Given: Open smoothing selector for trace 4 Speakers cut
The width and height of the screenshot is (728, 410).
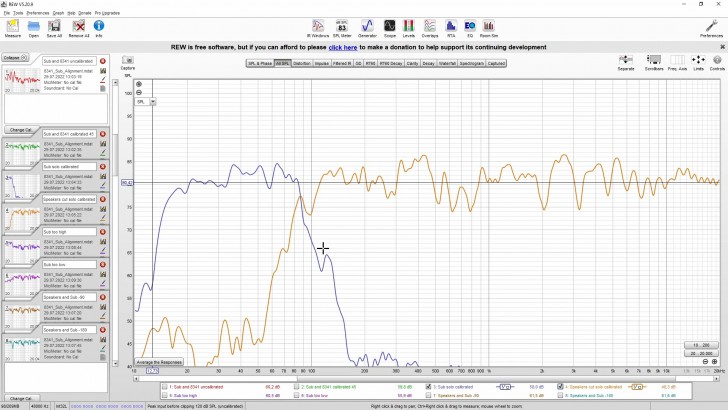Looking at the screenshot, I should click(x=637, y=387).
